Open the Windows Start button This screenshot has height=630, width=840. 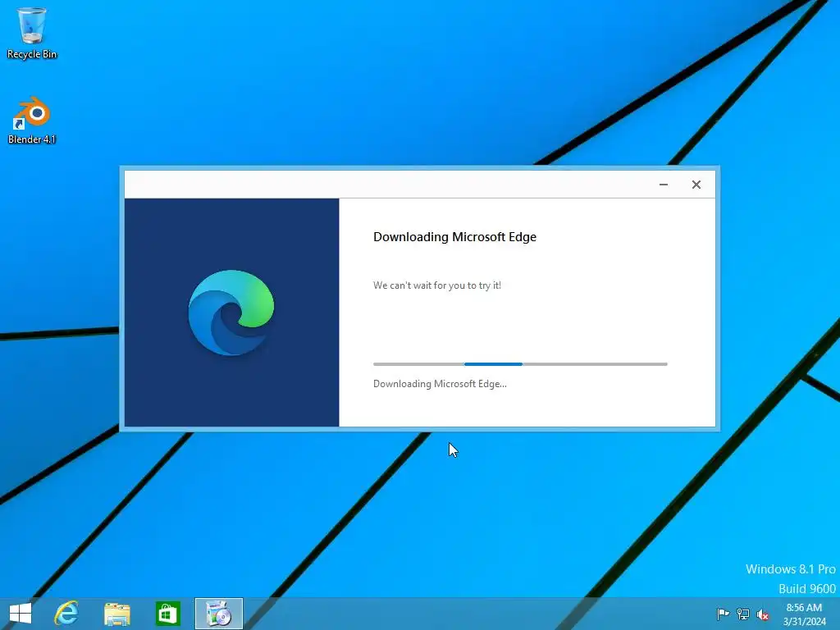click(x=21, y=614)
